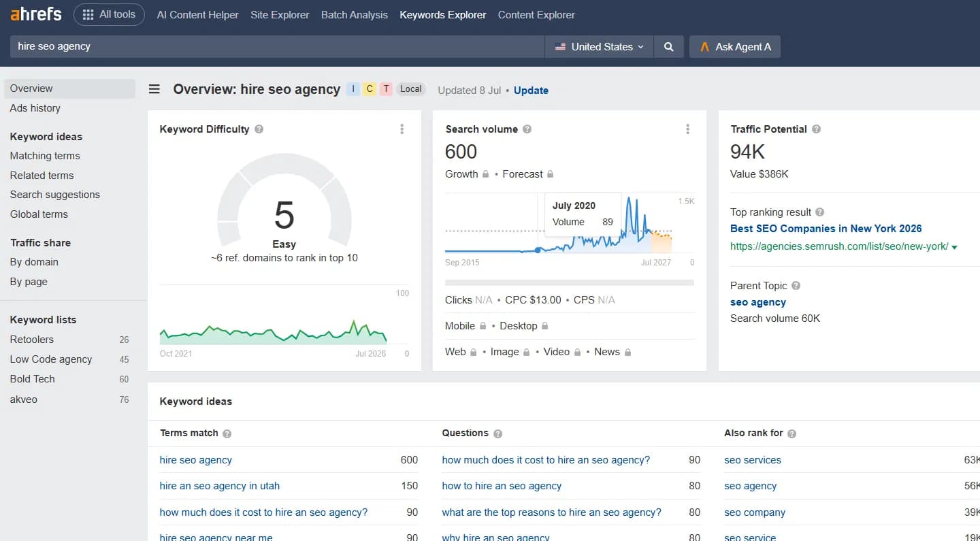Click the Parent Topic help icon

[x=796, y=286]
